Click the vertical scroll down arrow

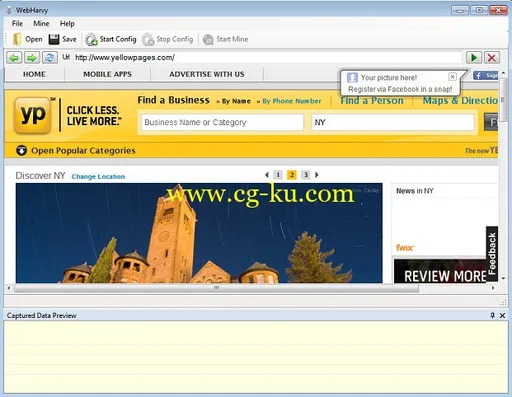tap(503, 278)
